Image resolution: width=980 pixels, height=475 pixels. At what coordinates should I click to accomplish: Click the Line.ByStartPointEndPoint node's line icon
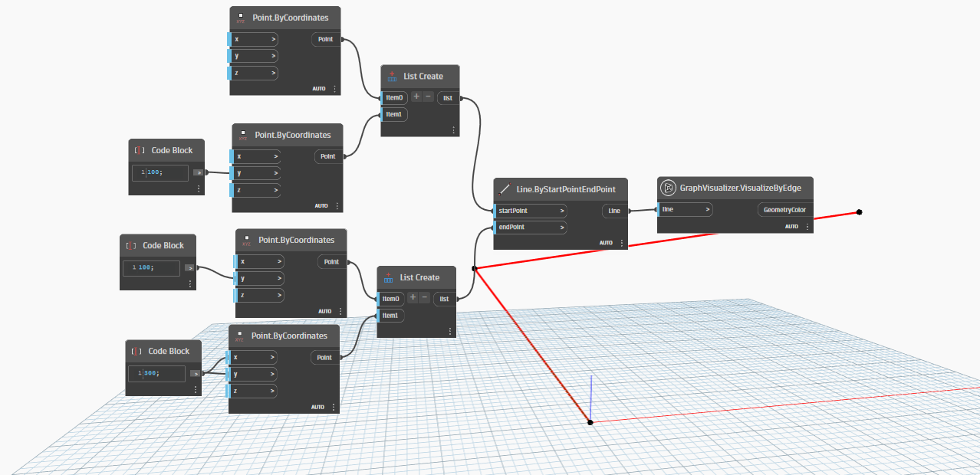505,189
